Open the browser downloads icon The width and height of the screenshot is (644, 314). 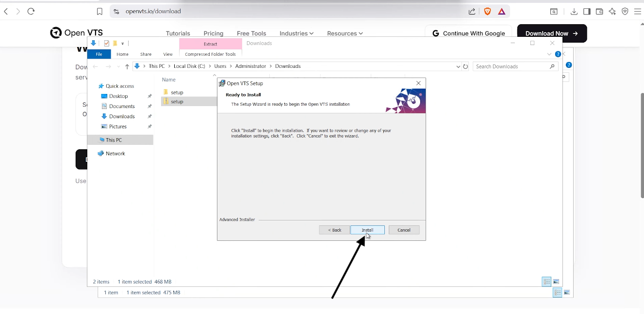tap(574, 11)
